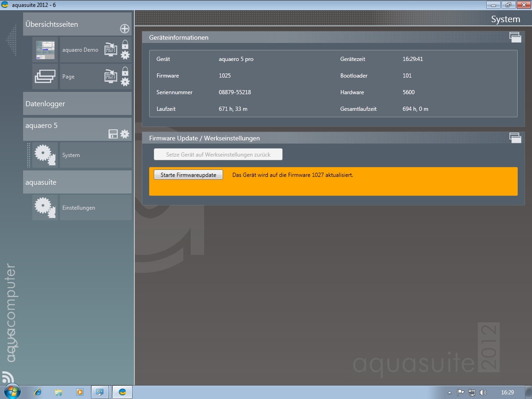The height and width of the screenshot is (399, 532).
Task: Open the Einstellungen entry
Action: pos(96,208)
